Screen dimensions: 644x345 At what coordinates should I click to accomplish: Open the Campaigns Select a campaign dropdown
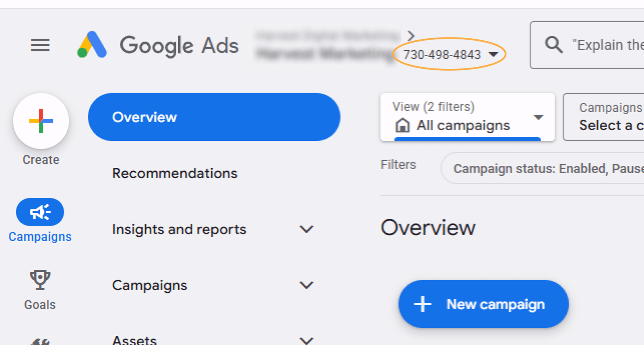click(604, 117)
